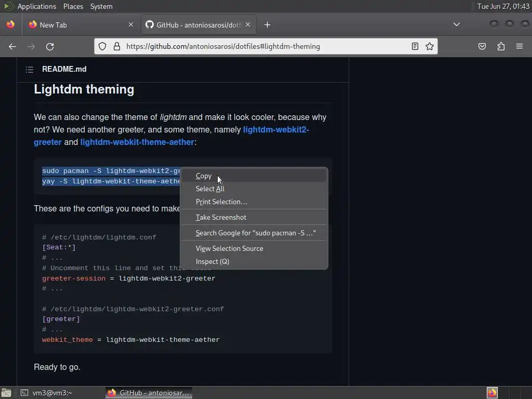
Task: Bookmark this page with the star icon
Action: pyautogui.click(x=430, y=46)
